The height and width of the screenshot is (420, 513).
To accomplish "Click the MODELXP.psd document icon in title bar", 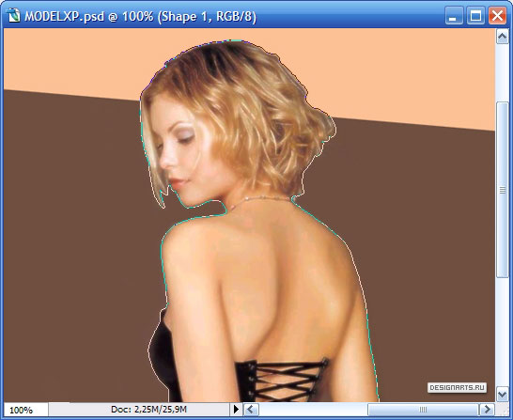I will (x=14, y=16).
